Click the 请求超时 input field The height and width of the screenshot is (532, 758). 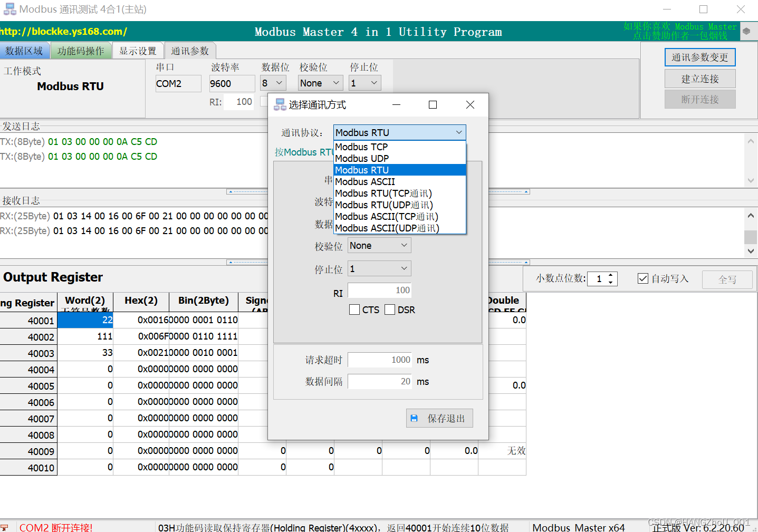[379, 359]
